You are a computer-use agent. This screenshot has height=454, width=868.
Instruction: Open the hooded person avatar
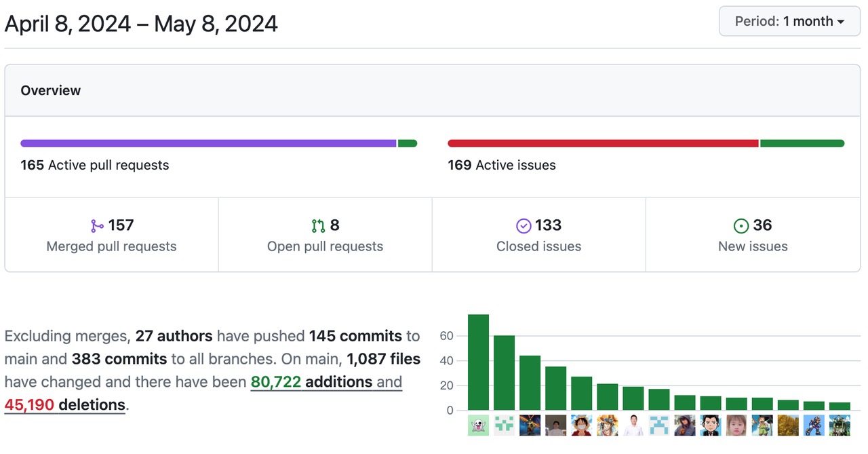point(684,425)
